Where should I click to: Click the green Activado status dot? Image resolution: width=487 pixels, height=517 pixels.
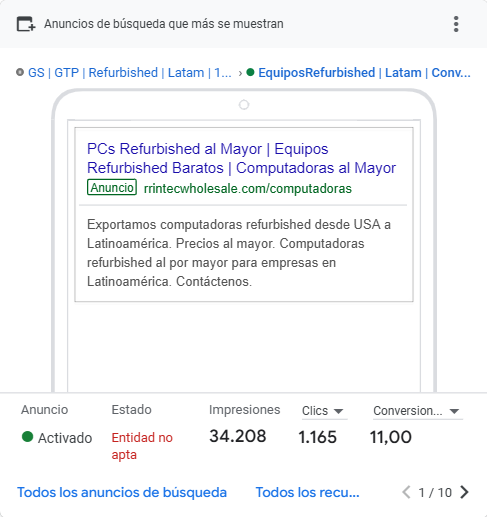tap(27, 436)
